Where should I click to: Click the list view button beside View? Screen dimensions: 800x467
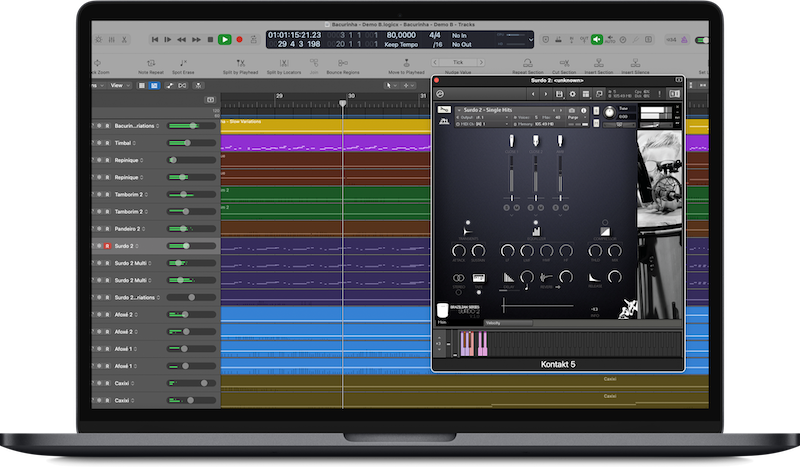pyautogui.click(x=142, y=85)
